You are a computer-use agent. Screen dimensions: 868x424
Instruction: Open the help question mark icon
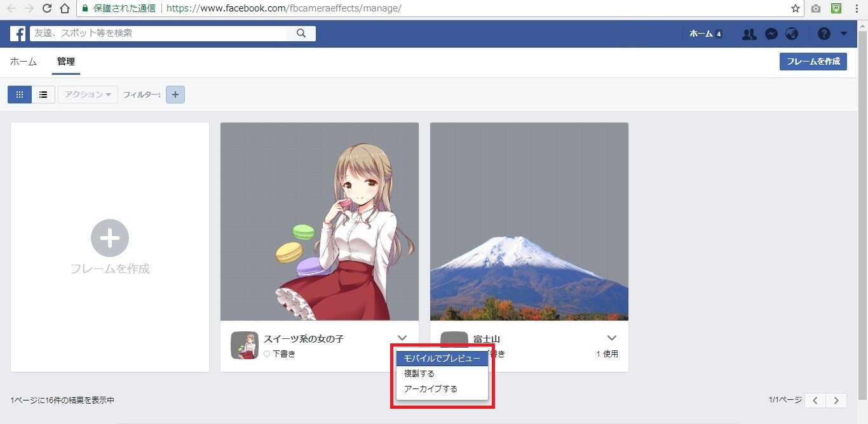[x=824, y=34]
